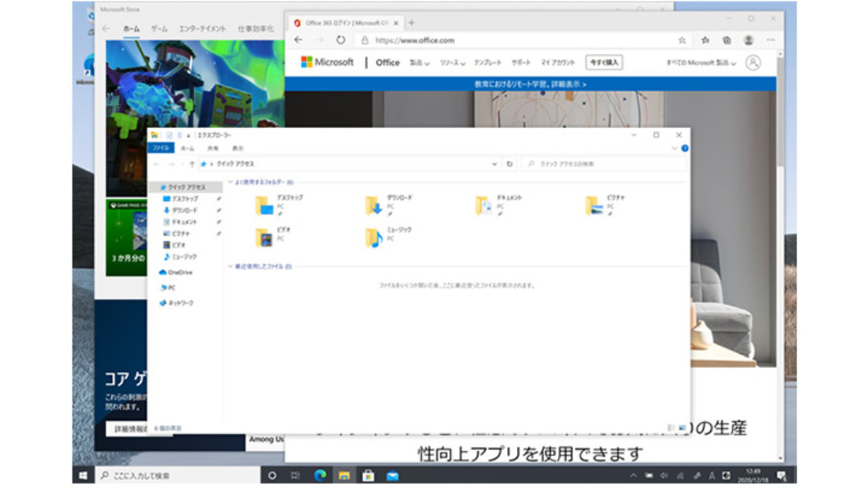Go back in the Edge browser
This screenshot has height=488, width=868.
pyautogui.click(x=299, y=40)
